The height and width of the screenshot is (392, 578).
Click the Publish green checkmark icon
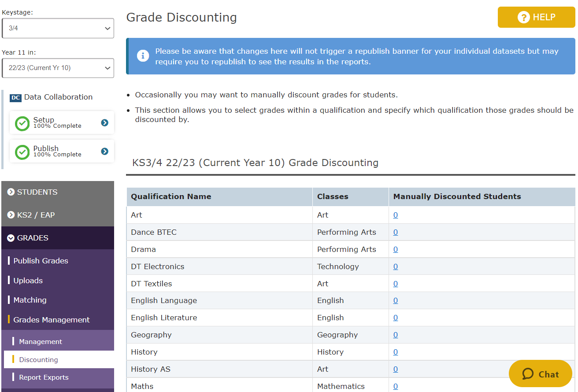point(22,152)
